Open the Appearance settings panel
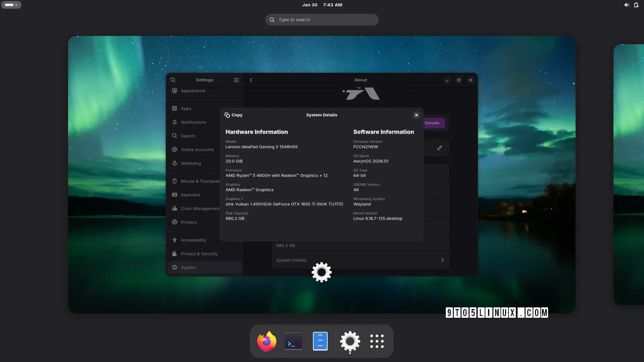The width and height of the screenshot is (644, 362). point(193,90)
